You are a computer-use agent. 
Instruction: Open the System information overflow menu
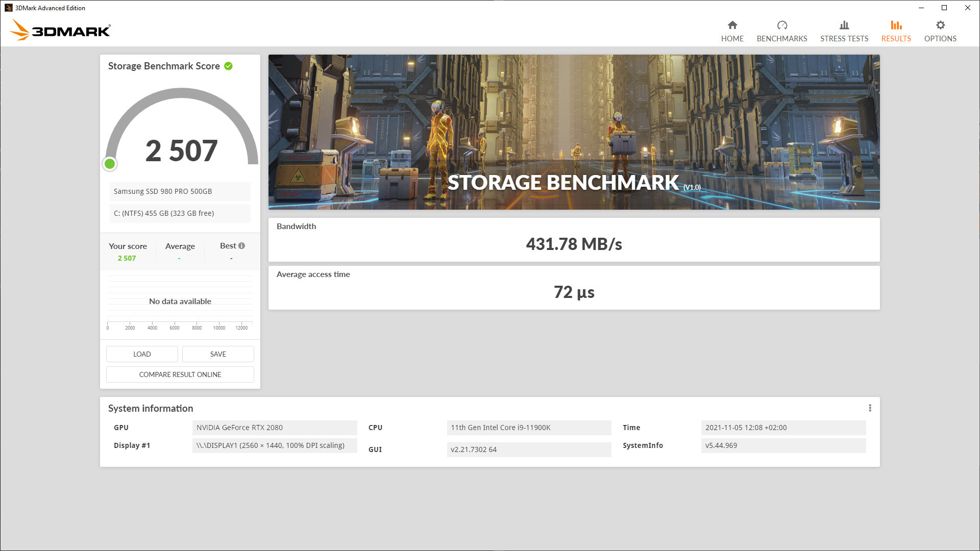click(870, 408)
